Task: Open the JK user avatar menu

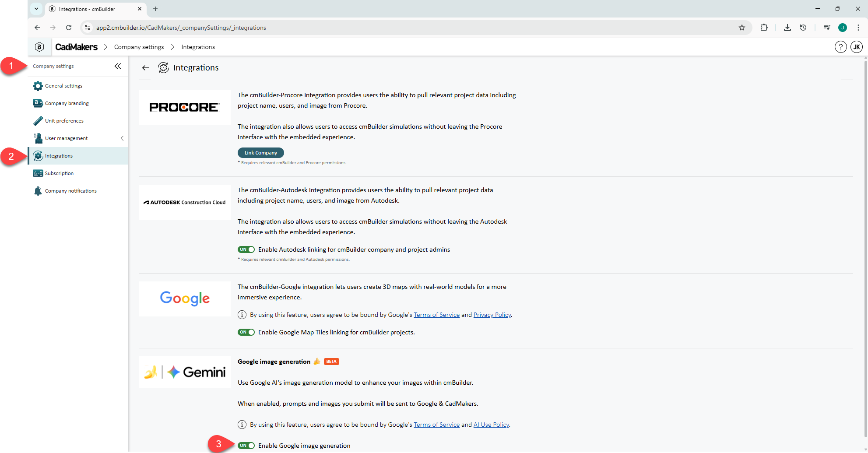Action: [x=857, y=47]
